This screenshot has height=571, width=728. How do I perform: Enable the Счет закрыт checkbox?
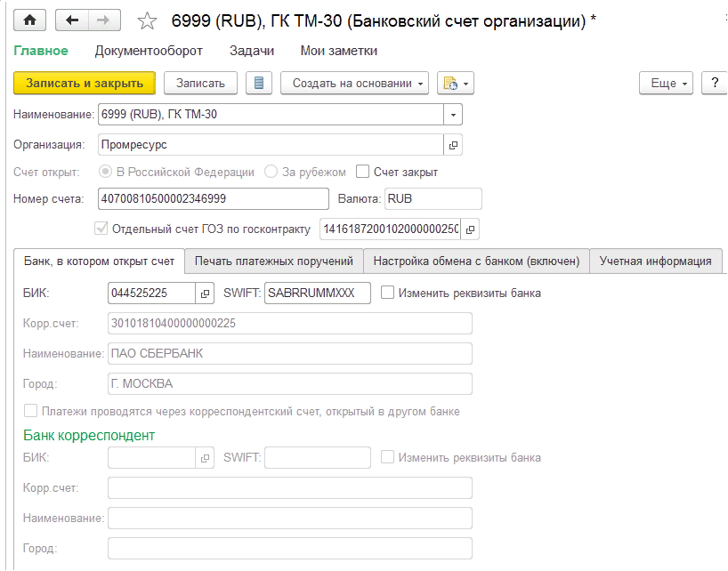pos(362,172)
